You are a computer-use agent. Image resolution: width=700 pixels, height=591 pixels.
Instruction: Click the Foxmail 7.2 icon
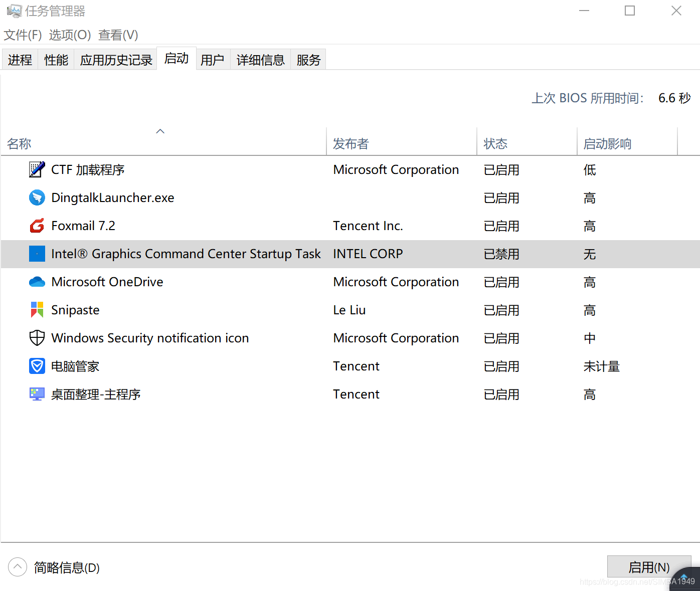pos(37,226)
